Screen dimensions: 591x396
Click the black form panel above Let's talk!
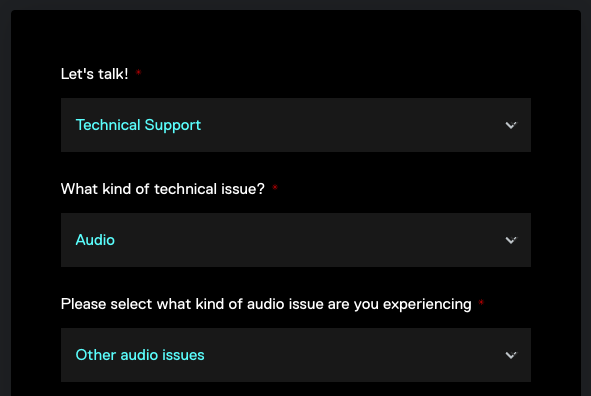296,36
